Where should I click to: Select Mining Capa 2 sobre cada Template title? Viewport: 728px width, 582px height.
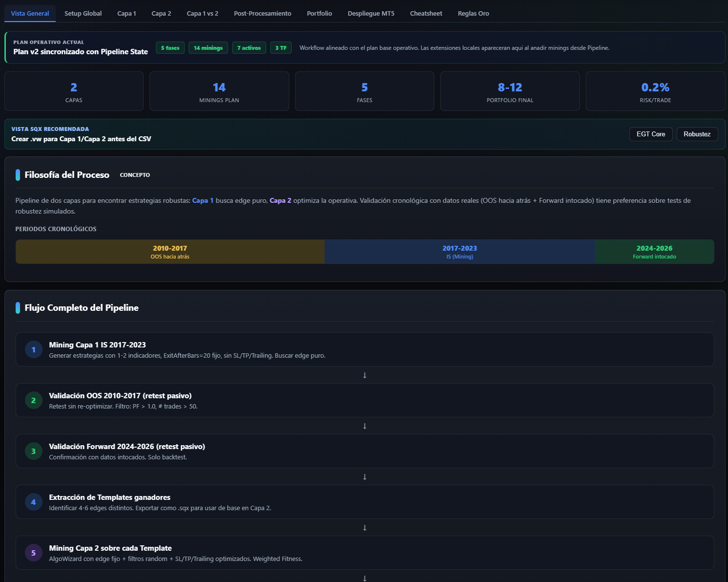click(x=110, y=548)
